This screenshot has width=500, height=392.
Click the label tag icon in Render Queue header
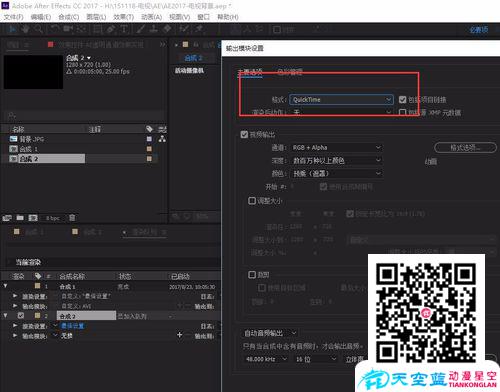click(x=38, y=276)
